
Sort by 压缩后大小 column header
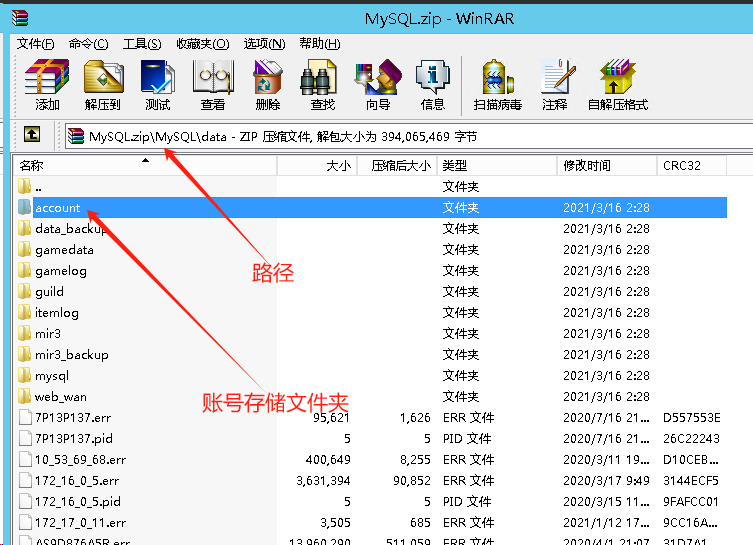[397, 166]
